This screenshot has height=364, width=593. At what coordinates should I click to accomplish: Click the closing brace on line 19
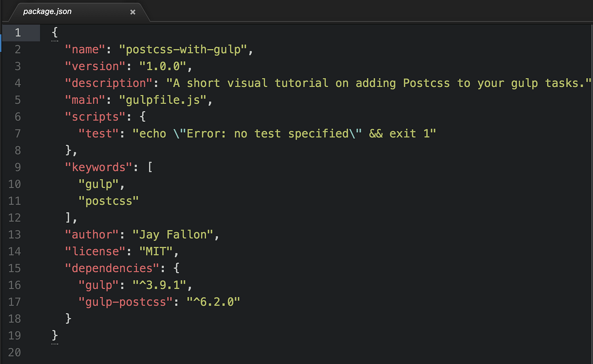point(54,335)
